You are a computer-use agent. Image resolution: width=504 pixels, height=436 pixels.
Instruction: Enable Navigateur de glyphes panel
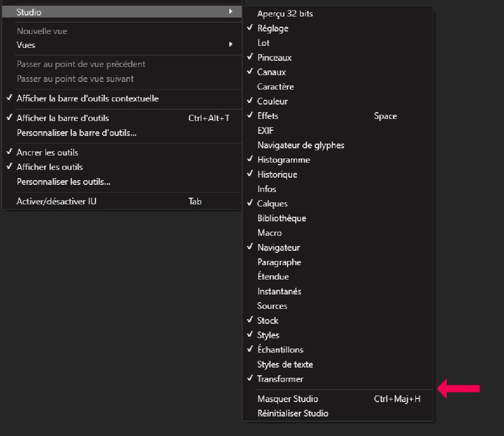tap(338, 146)
